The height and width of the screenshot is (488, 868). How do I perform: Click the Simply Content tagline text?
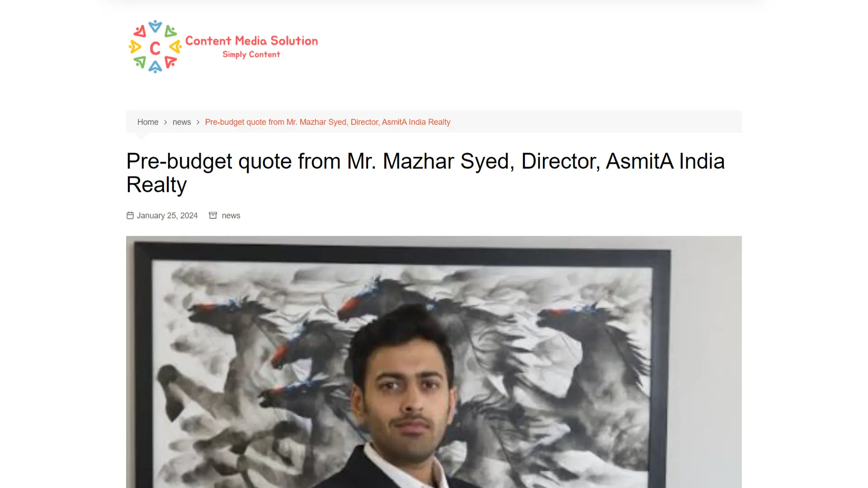click(x=251, y=55)
